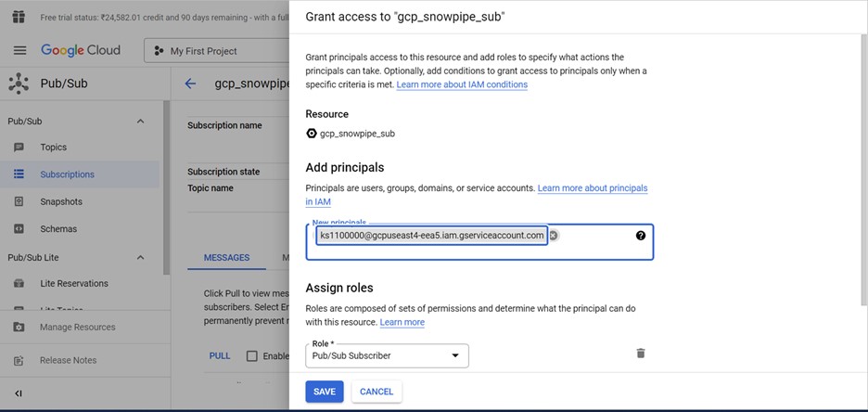The height and width of the screenshot is (412, 868).
Task: Click the Save button
Action: coord(324,392)
